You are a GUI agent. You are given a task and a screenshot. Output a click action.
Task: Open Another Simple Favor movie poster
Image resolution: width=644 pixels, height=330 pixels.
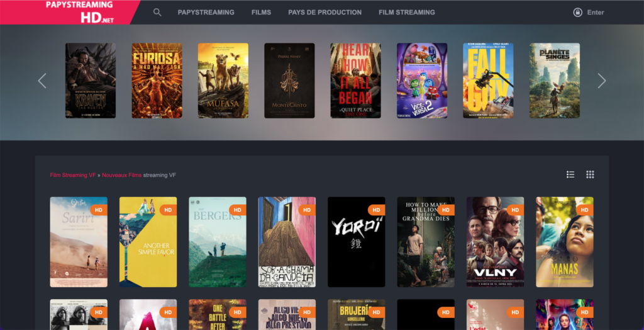(x=148, y=242)
